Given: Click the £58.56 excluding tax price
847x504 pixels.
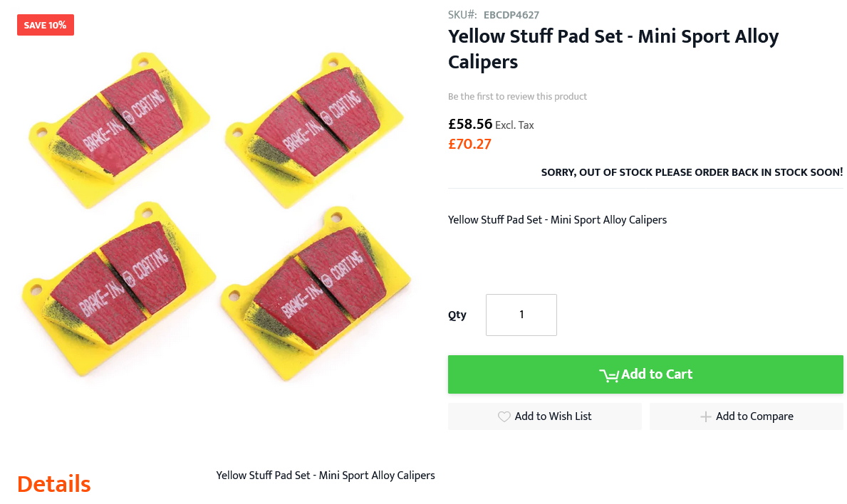Looking at the screenshot, I should tap(470, 124).
